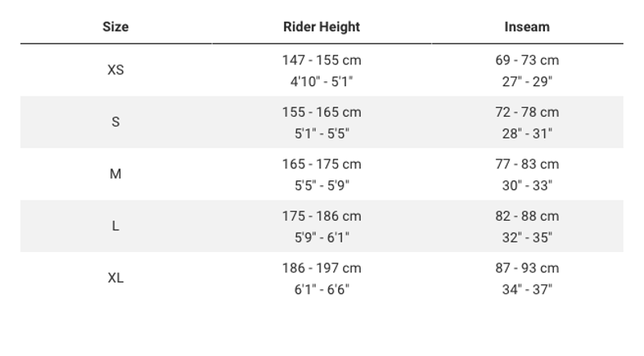The height and width of the screenshot is (356, 644).
Task: Click the 186 - 197 cm rider height
Action: pos(321,268)
